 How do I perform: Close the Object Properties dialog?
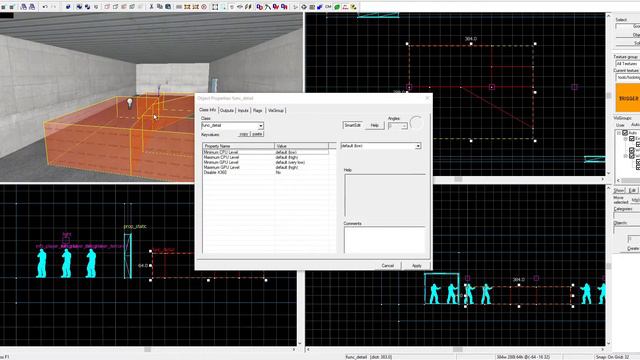427,98
